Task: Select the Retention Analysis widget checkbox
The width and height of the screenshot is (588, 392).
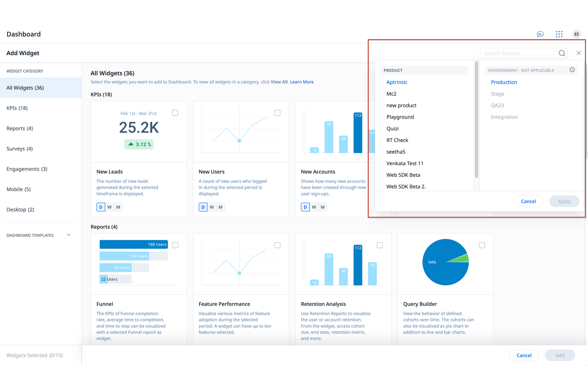Action: (379, 245)
